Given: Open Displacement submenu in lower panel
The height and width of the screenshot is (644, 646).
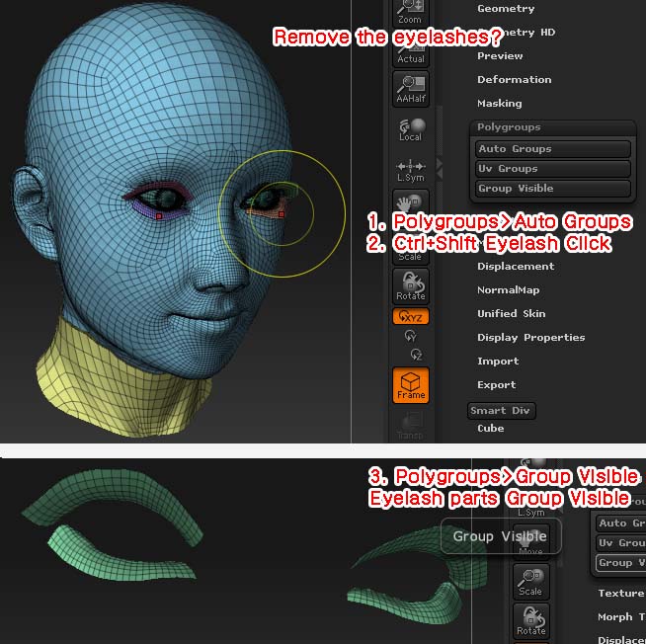Looking at the screenshot, I should (x=621, y=640).
